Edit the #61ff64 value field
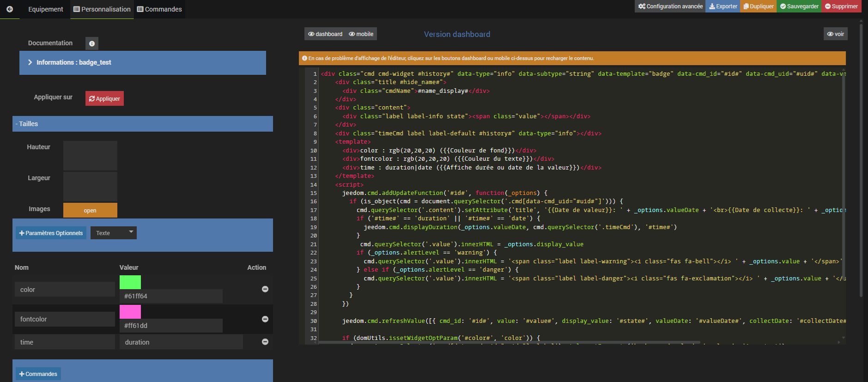This screenshot has width=868, height=382. click(x=171, y=296)
